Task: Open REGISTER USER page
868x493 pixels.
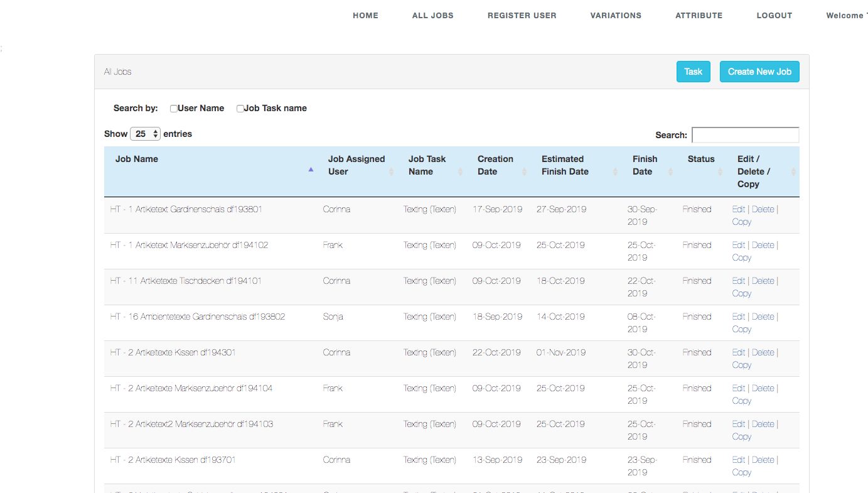Action: [522, 16]
